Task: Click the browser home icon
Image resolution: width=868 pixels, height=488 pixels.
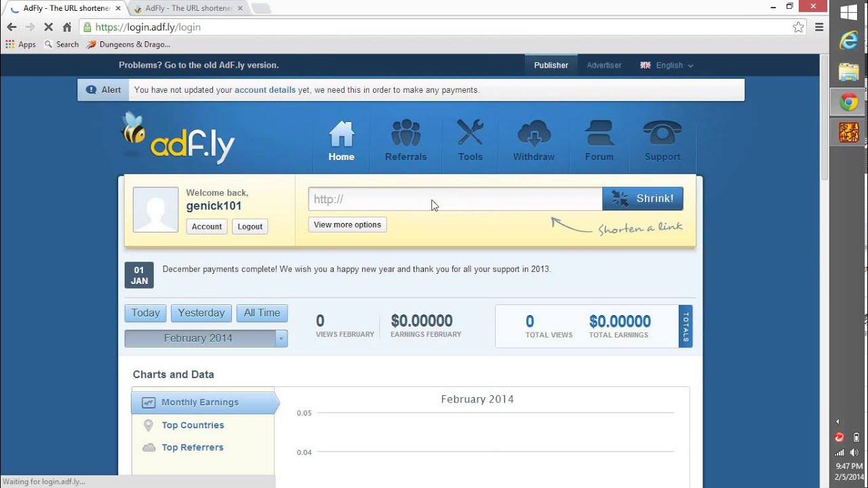Action: [66, 27]
